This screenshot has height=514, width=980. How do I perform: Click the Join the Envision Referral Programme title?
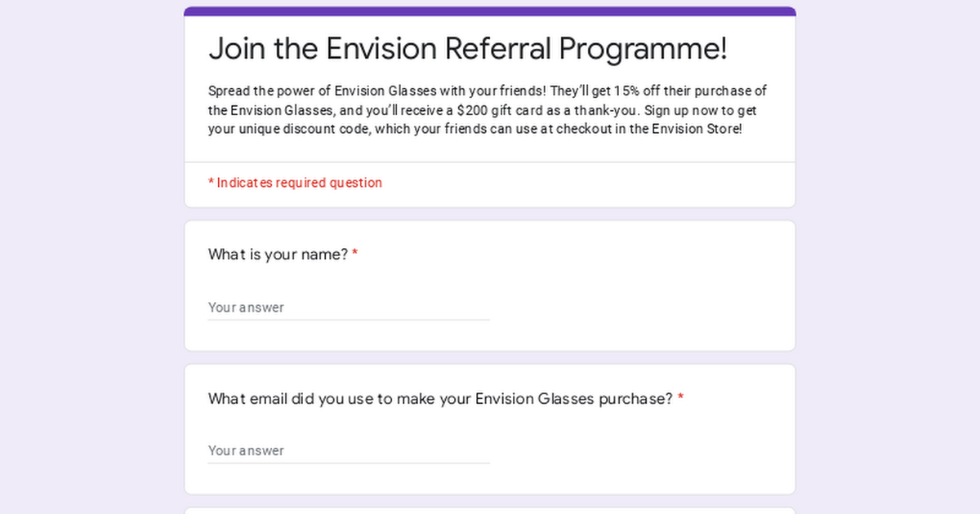[468, 49]
